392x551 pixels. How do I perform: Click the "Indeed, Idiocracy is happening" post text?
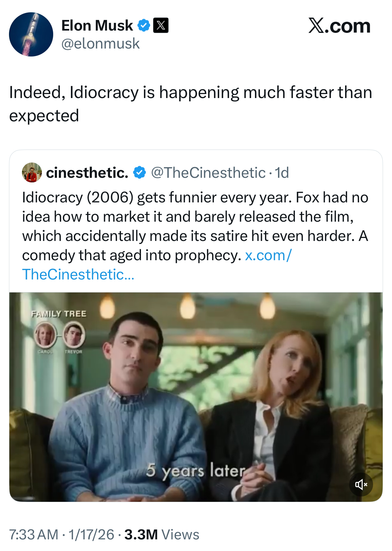click(x=190, y=104)
